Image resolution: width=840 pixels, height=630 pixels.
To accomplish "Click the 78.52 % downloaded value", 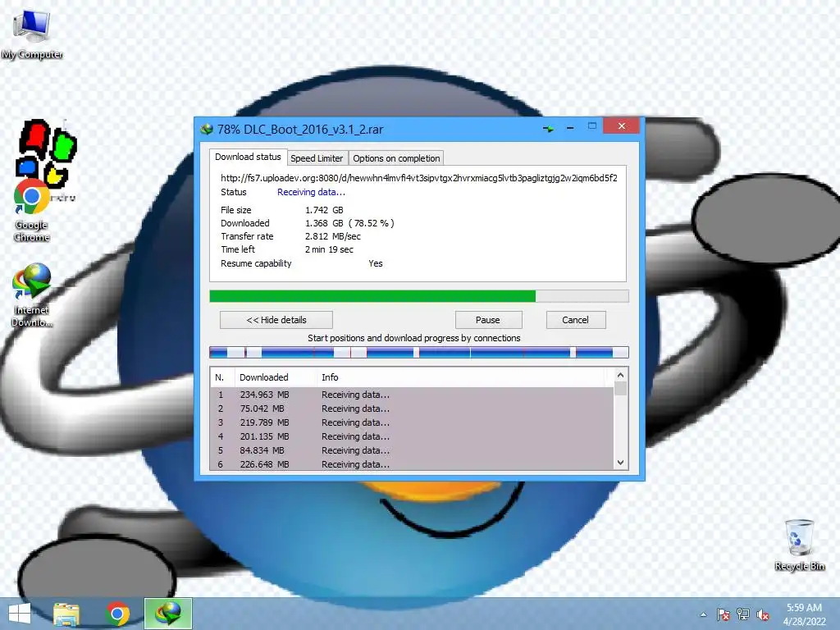I will pos(372,223).
